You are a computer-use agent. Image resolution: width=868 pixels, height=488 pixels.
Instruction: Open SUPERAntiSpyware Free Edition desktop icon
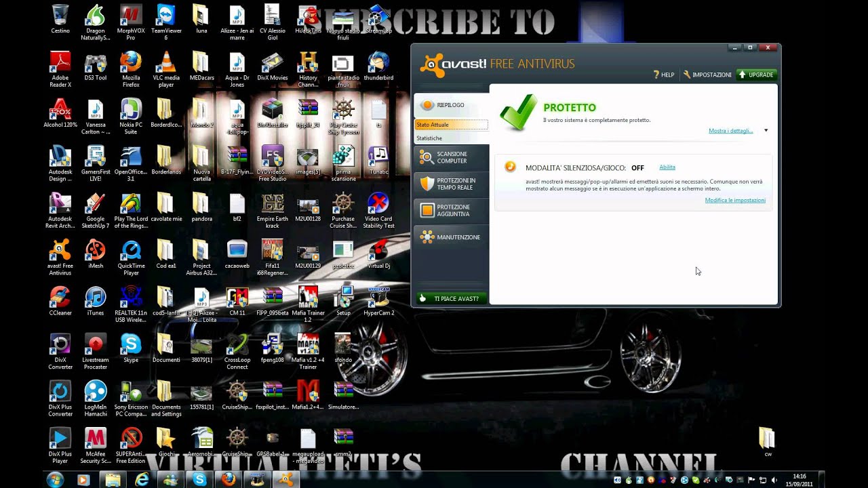coord(131,446)
